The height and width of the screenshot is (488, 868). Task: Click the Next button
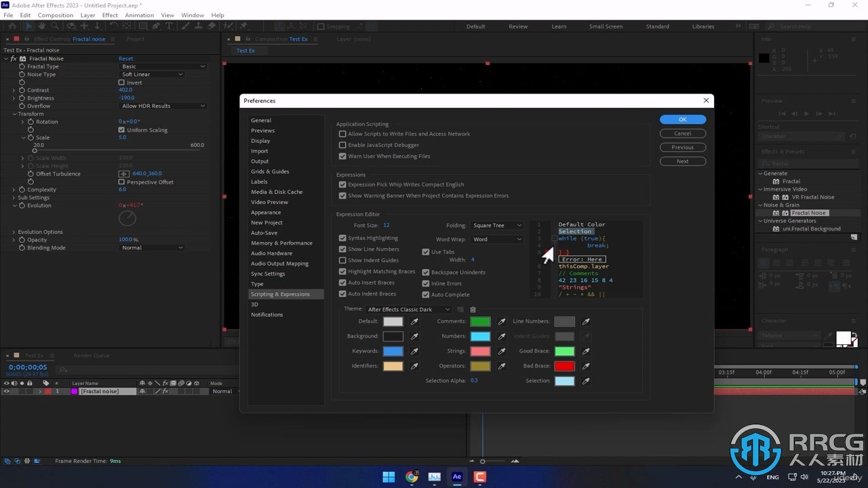click(x=683, y=161)
